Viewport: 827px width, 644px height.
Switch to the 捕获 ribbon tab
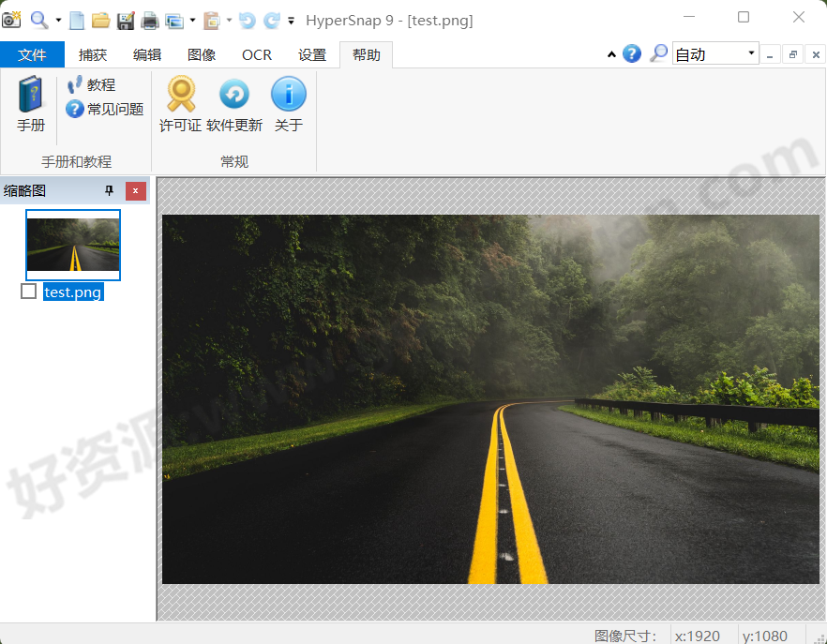pos(92,54)
